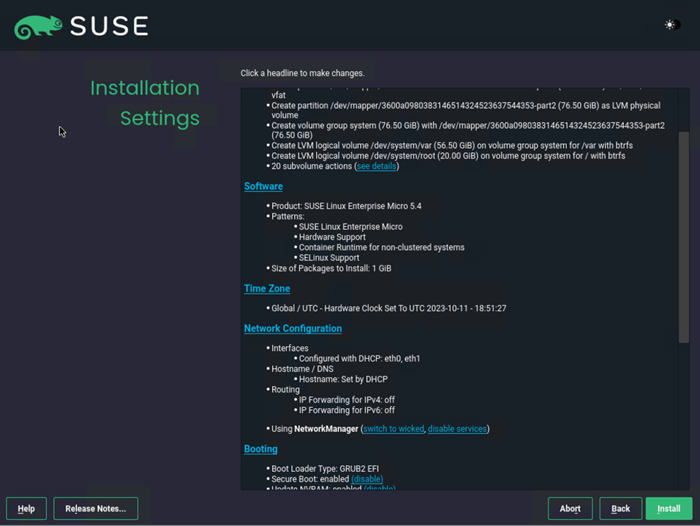Screen dimensions: 700x526
Task: Click the 'Hostname / DNS' list entry
Action: (302, 369)
